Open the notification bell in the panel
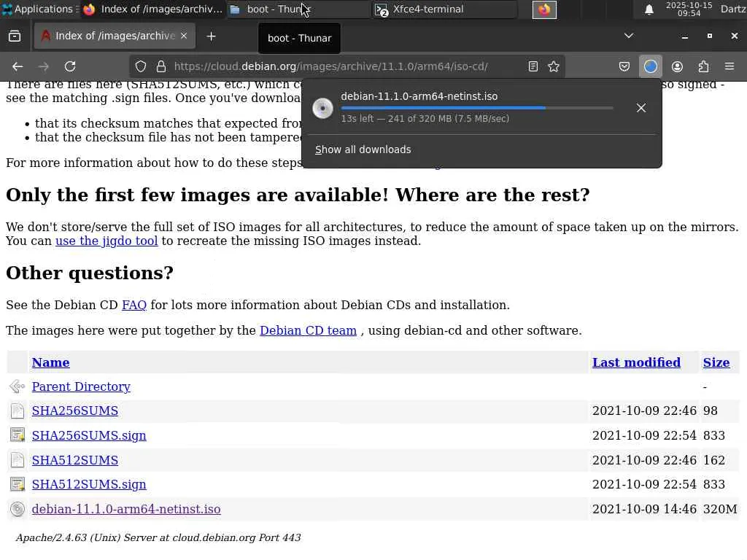The image size is (747, 560). pyautogui.click(x=649, y=9)
